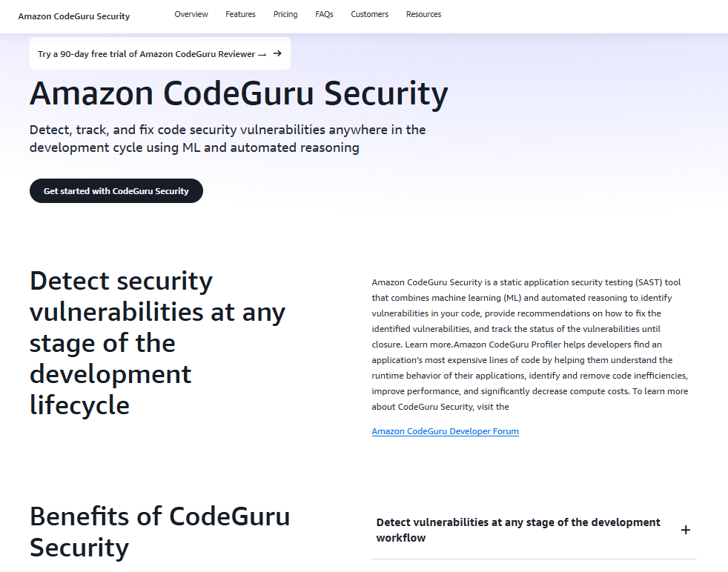The height and width of the screenshot is (572, 728).
Task: Open Customers in the navigation bar
Action: coord(370,14)
